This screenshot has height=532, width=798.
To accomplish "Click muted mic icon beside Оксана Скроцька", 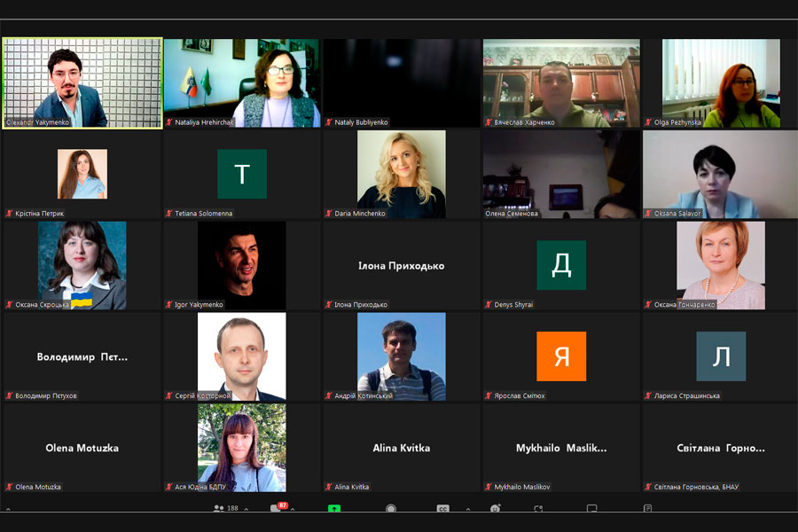I will 9,304.
